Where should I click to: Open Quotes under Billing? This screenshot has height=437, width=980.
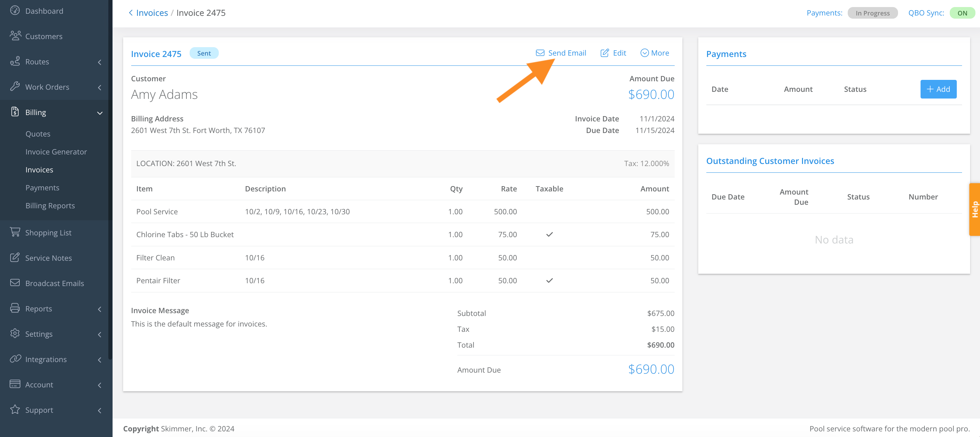click(38, 134)
